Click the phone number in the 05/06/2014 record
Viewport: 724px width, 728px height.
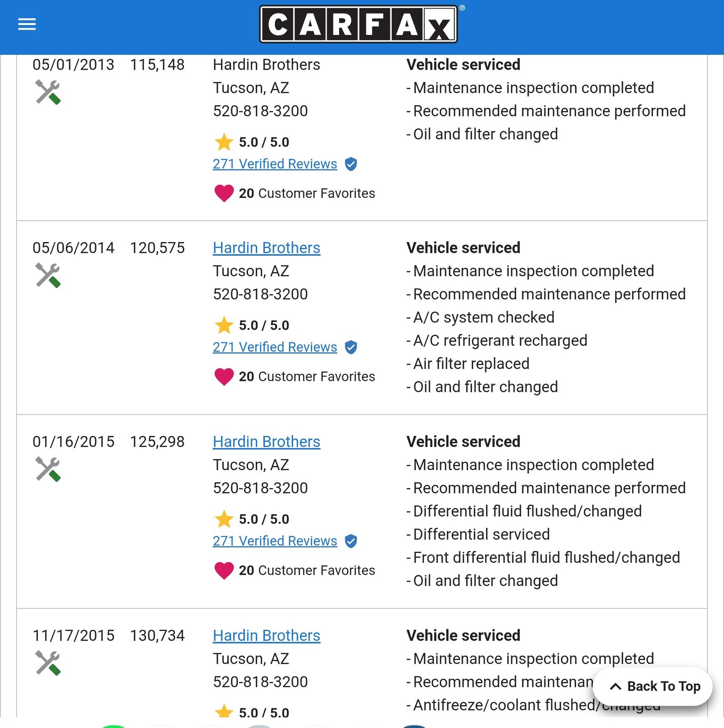tap(260, 294)
